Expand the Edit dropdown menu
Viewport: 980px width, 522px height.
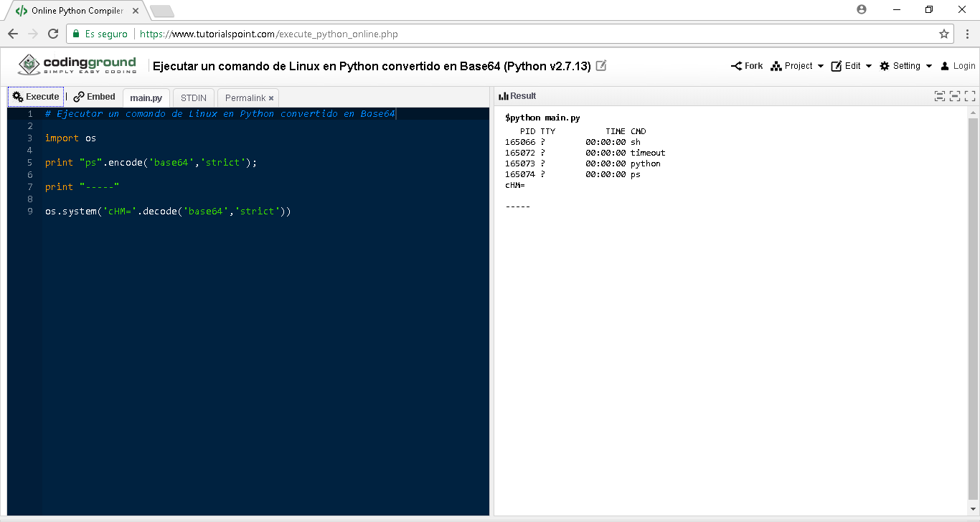pyautogui.click(x=852, y=66)
